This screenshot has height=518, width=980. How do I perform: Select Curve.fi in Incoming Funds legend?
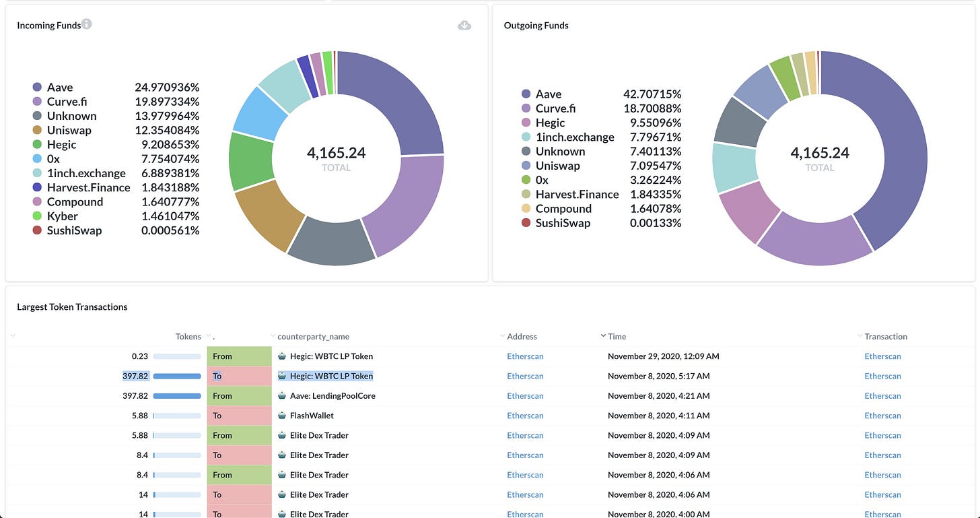[60, 102]
